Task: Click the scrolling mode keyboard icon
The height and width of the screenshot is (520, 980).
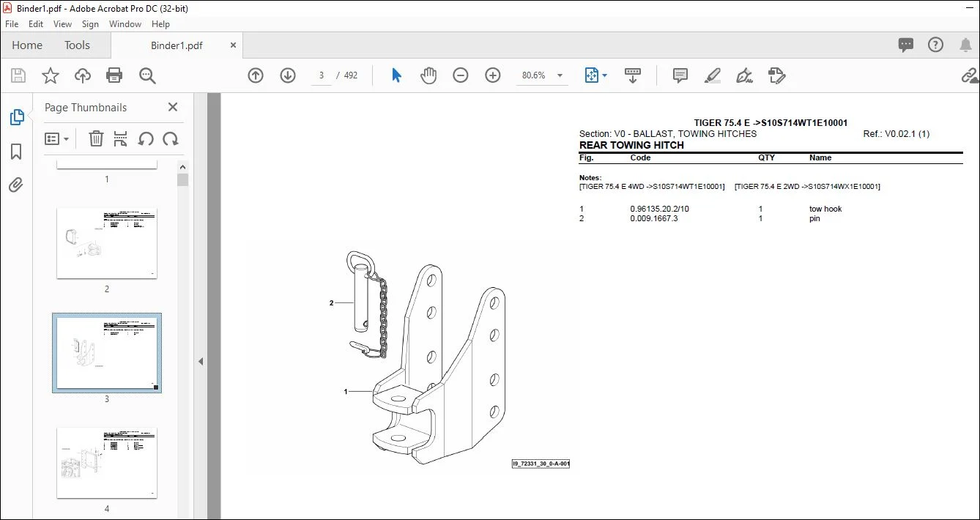Action: point(633,75)
